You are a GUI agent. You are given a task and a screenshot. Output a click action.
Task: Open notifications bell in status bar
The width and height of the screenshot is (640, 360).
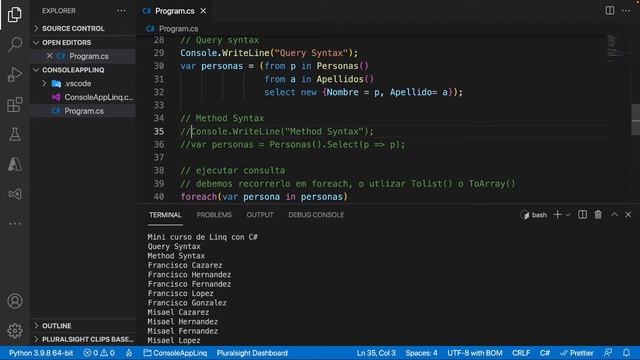(x=626, y=353)
